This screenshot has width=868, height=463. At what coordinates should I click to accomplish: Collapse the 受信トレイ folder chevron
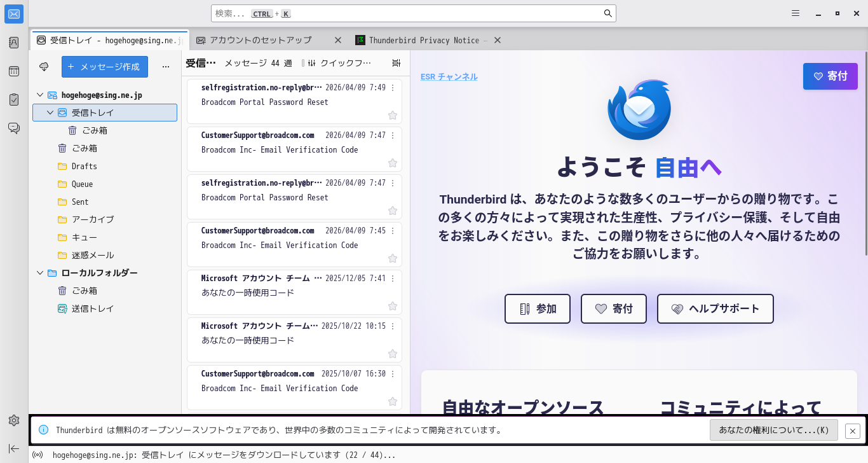coord(51,113)
